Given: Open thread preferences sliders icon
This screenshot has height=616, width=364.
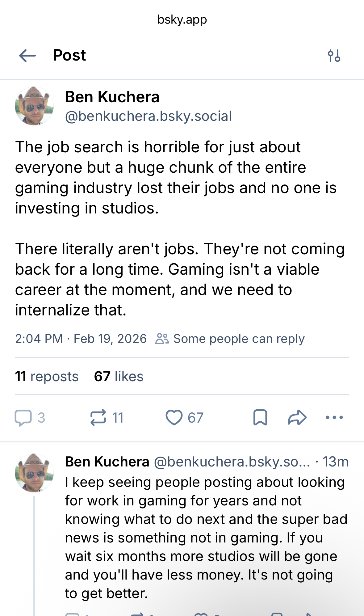Looking at the screenshot, I should 334,56.
